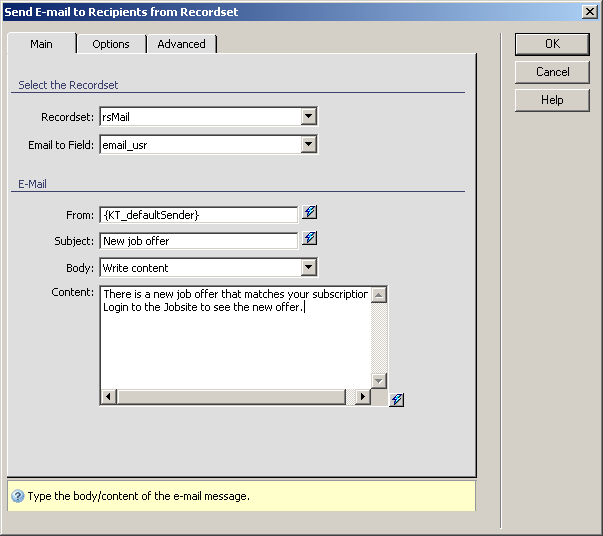Select the Main tab

pyautogui.click(x=41, y=44)
